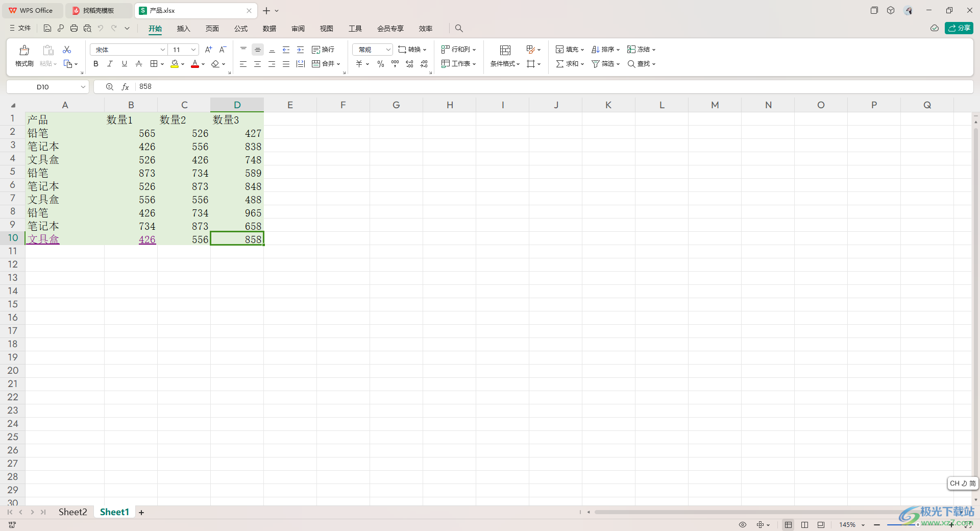This screenshot has height=531, width=980.
Task: Center text horizontally
Action: click(x=258, y=64)
